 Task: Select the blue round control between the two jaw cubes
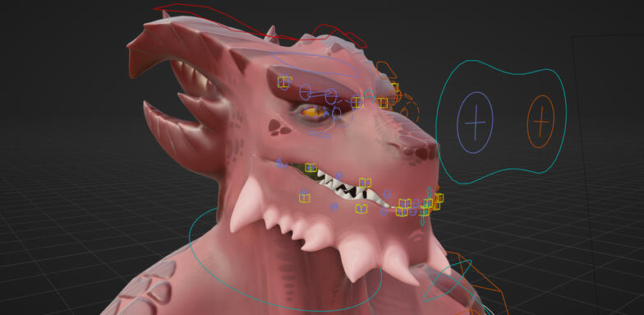coord(333,206)
